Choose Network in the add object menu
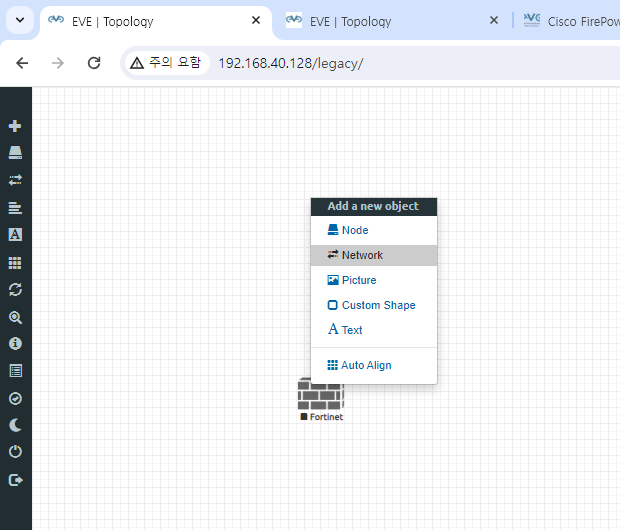Viewport: 620px width, 530px height. pyautogui.click(x=374, y=255)
